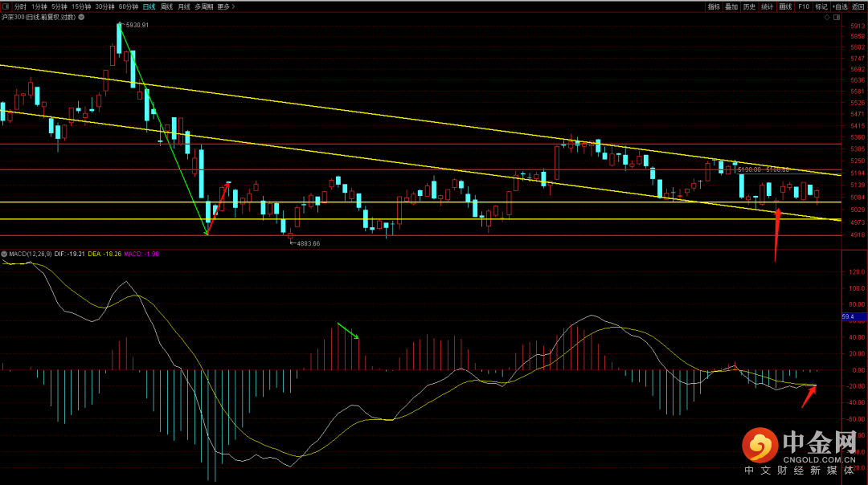Select the 5分钟 timeframe tab
Viewport: 868px width, 485px height.
(59, 6)
